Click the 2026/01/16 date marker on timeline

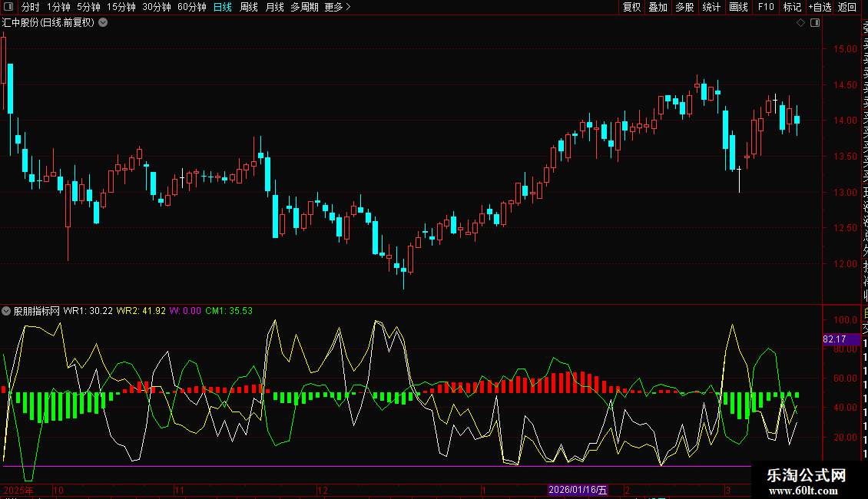[577, 490]
